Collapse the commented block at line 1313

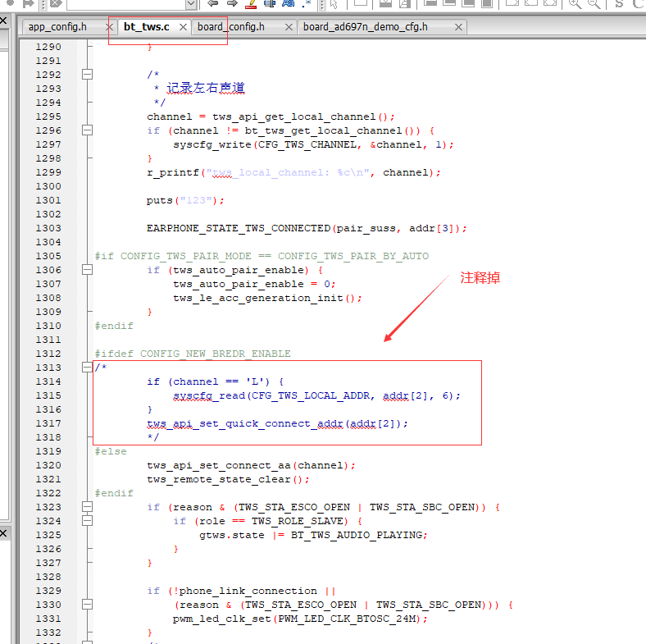tap(88, 368)
